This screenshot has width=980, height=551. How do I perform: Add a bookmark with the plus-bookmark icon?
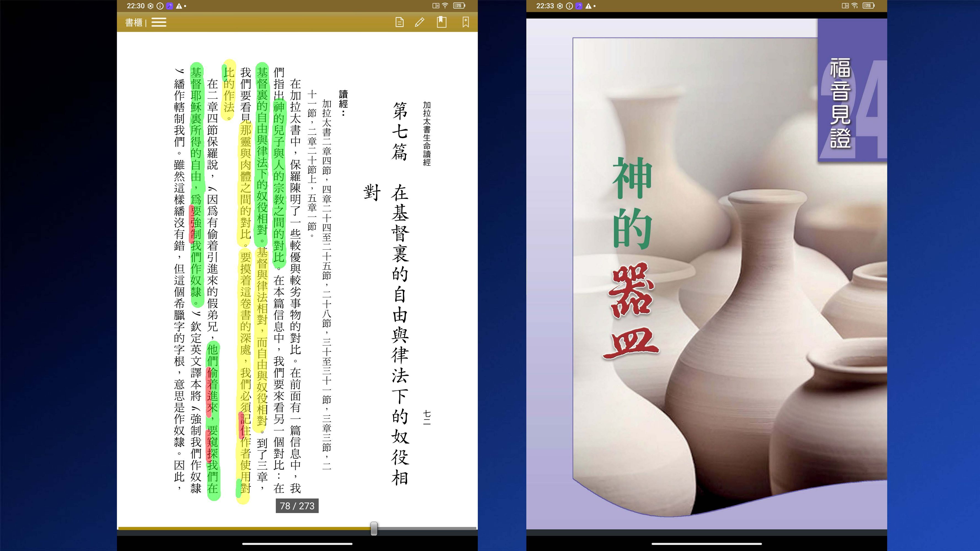[x=465, y=22]
